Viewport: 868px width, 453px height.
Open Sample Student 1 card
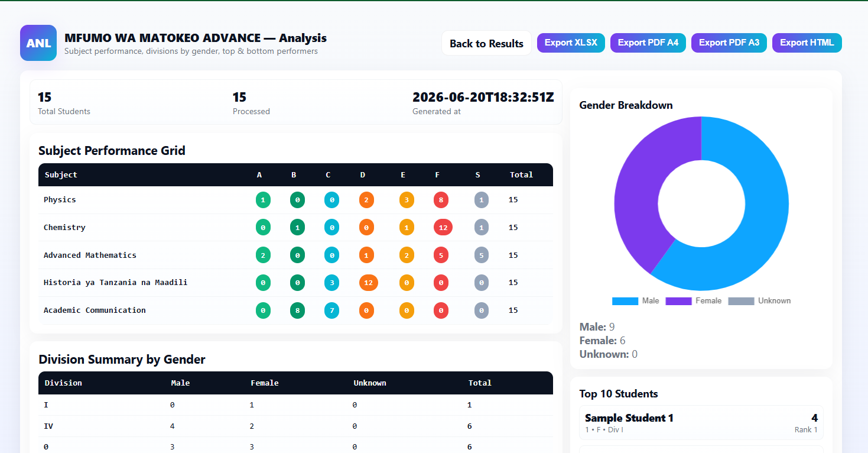coord(701,423)
